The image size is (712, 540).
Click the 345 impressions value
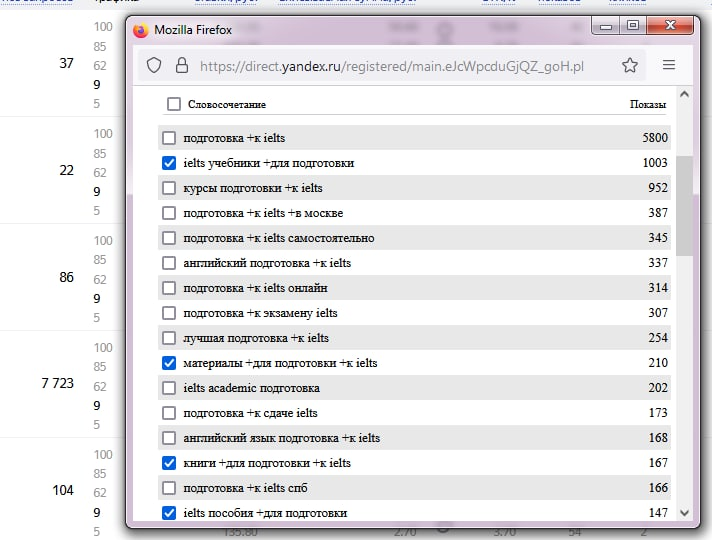(x=658, y=238)
